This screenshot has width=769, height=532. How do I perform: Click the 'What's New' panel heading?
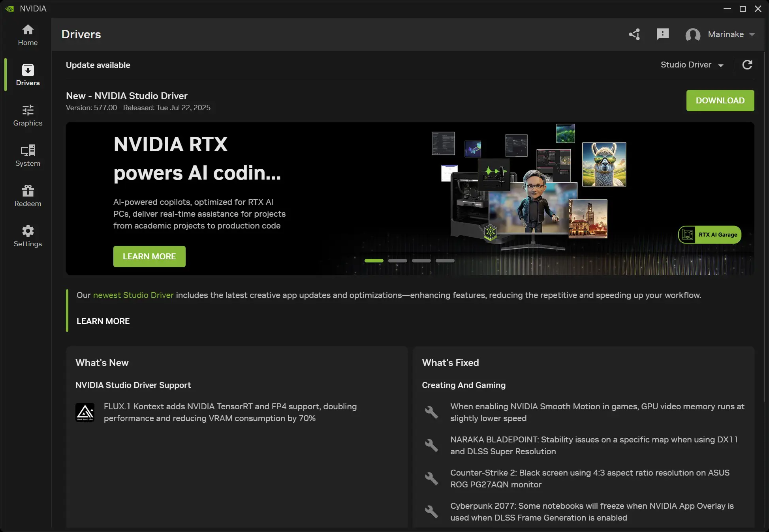coord(102,363)
